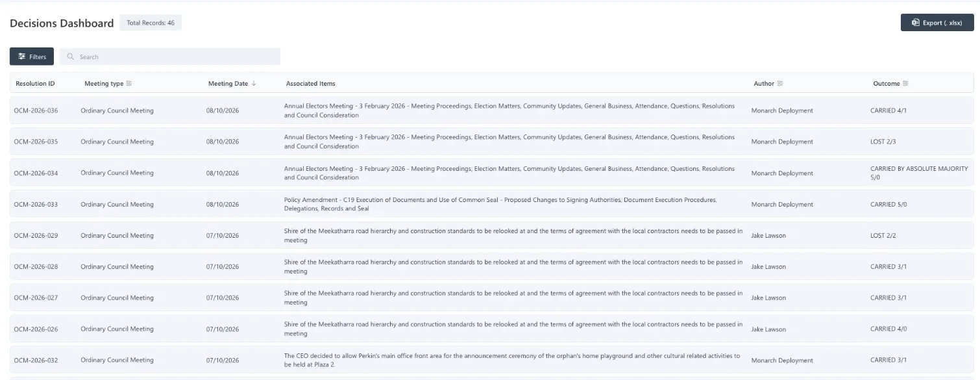Export the records to .xlsx
Image resolution: width=980 pixels, height=380 pixels.
tap(937, 23)
